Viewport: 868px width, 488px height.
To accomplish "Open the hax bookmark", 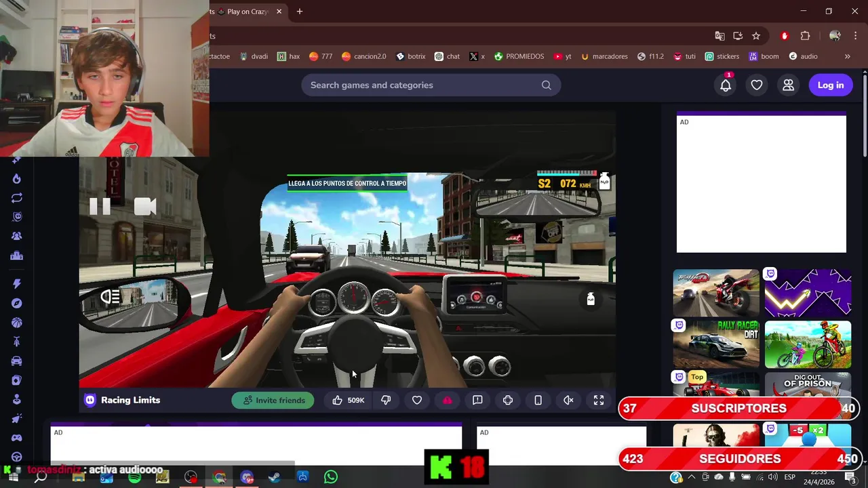I will click(288, 56).
